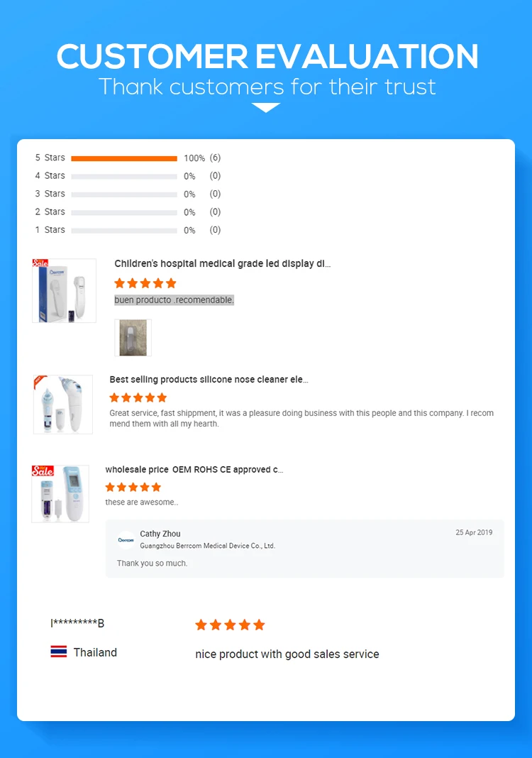Click the blue thermometer wholesale product thumbnail
The image size is (532, 758).
(60, 493)
